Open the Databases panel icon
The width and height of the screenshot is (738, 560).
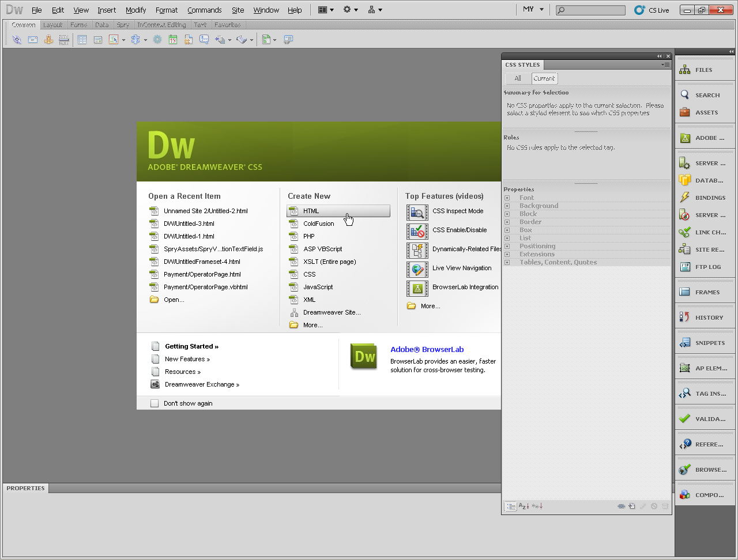tap(685, 180)
